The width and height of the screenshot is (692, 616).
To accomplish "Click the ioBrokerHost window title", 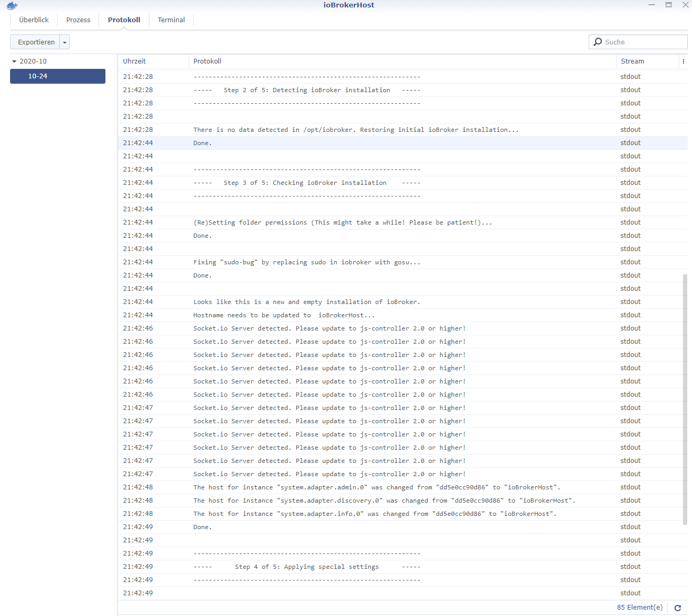I will tap(349, 5).
